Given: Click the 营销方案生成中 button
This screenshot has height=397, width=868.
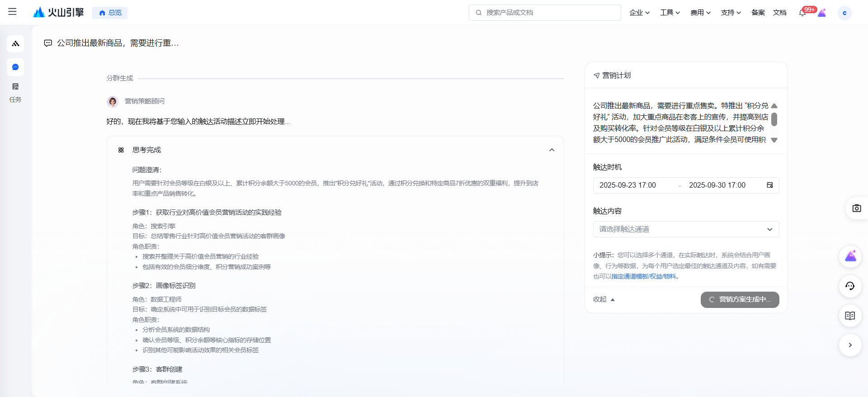Looking at the screenshot, I should 740,299.
